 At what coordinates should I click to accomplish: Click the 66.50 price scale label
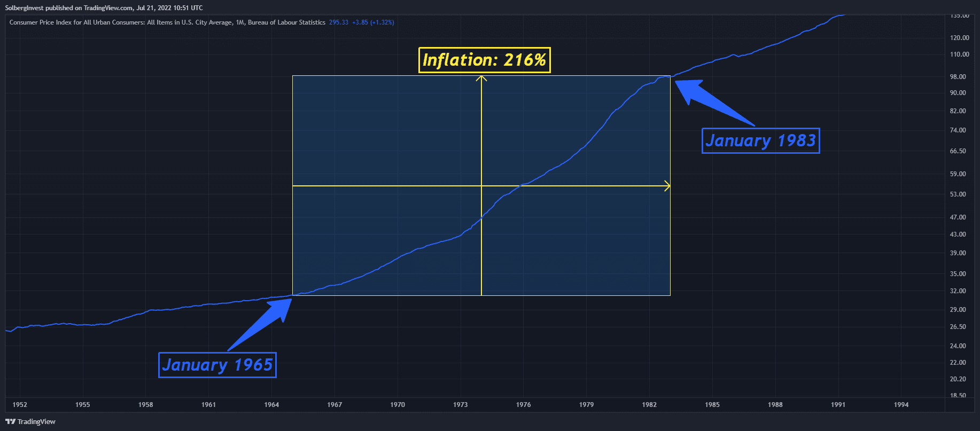coord(958,151)
